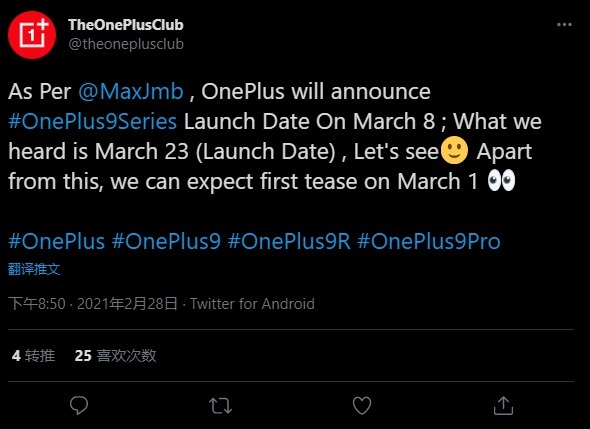Click the #OnePlus9R hashtag
Image resolution: width=590 pixels, height=429 pixels.
pos(289,241)
